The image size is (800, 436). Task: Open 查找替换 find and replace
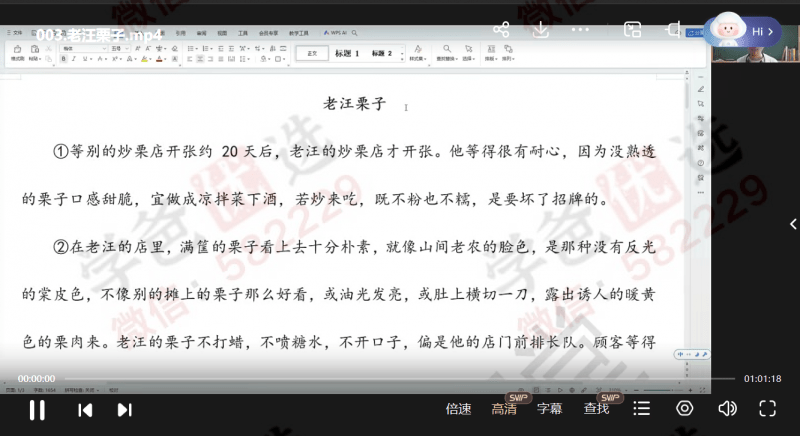447,53
